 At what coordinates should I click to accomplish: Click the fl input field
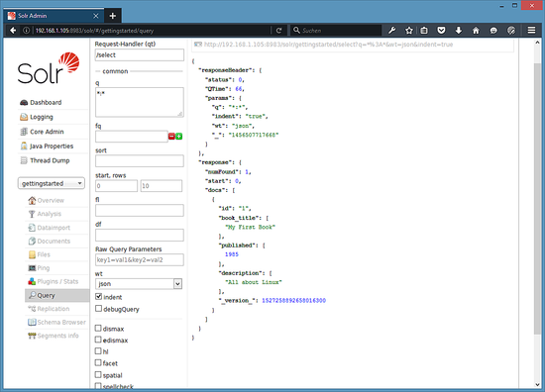point(140,211)
